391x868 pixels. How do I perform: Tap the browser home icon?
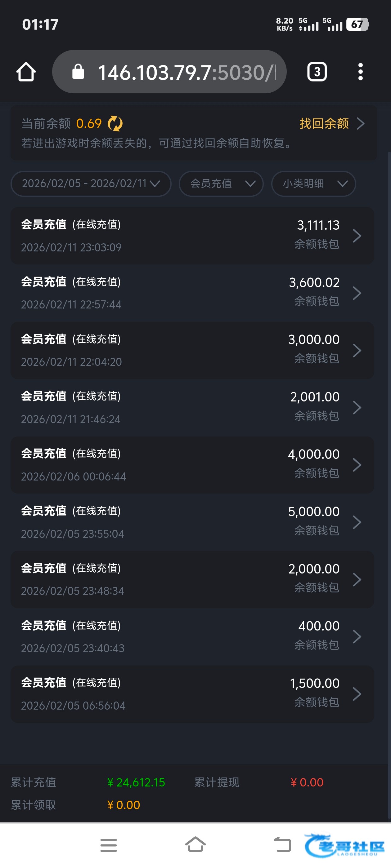26,72
